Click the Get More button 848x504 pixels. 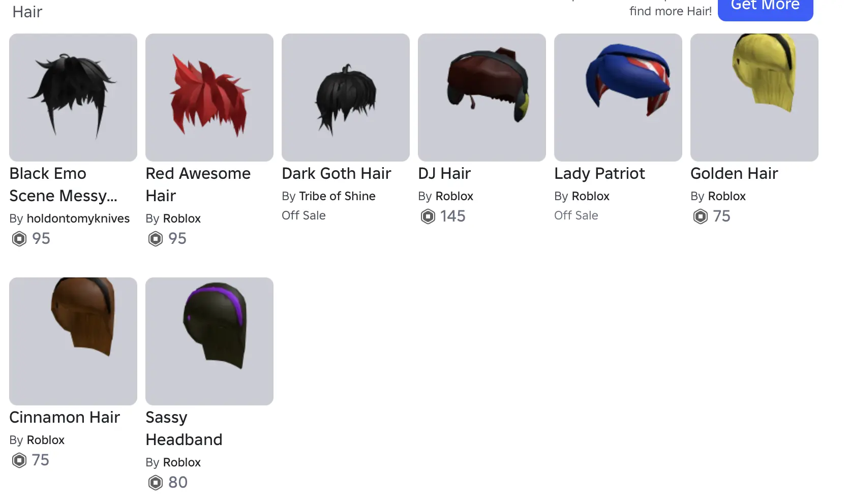tap(766, 7)
